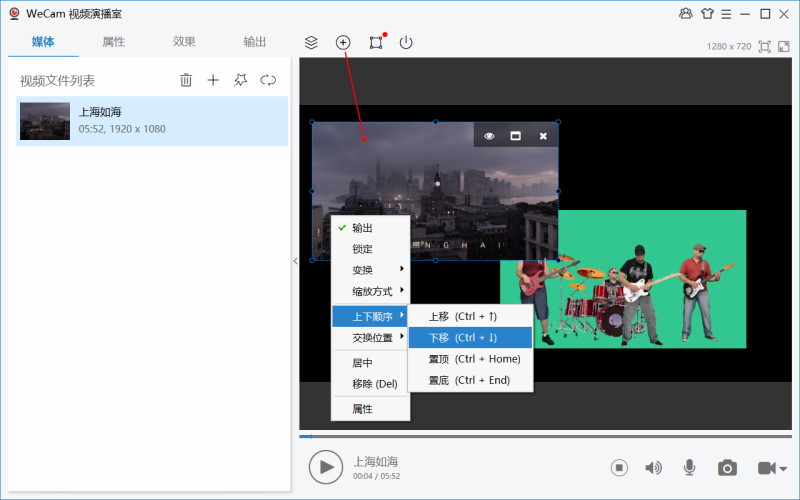
Task: Click the power icon in top toolbar
Action: pyautogui.click(x=406, y=42)
